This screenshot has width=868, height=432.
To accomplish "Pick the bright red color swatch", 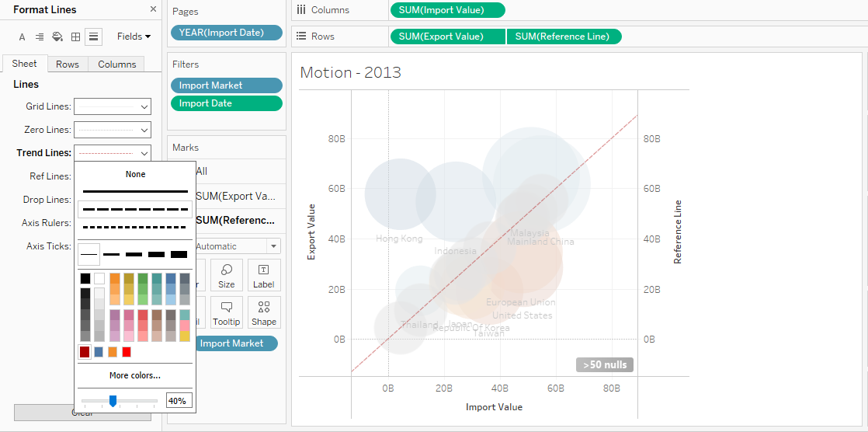I will coord(127,352).
